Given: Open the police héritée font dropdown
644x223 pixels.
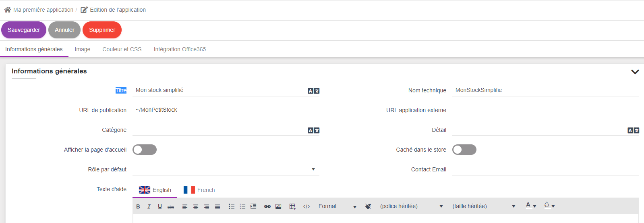Looking at the screenshot, I should [411, 206].
